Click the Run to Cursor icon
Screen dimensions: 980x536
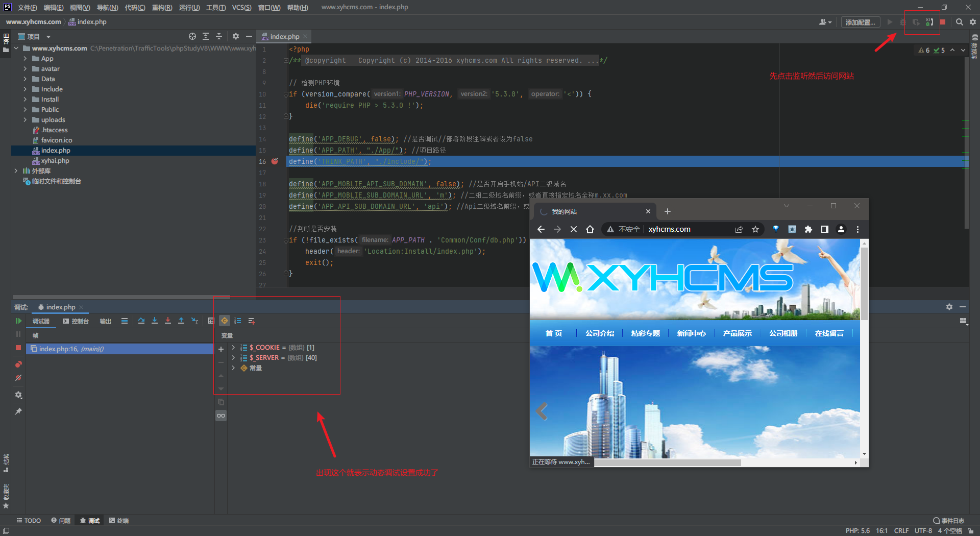coord(194,321)
